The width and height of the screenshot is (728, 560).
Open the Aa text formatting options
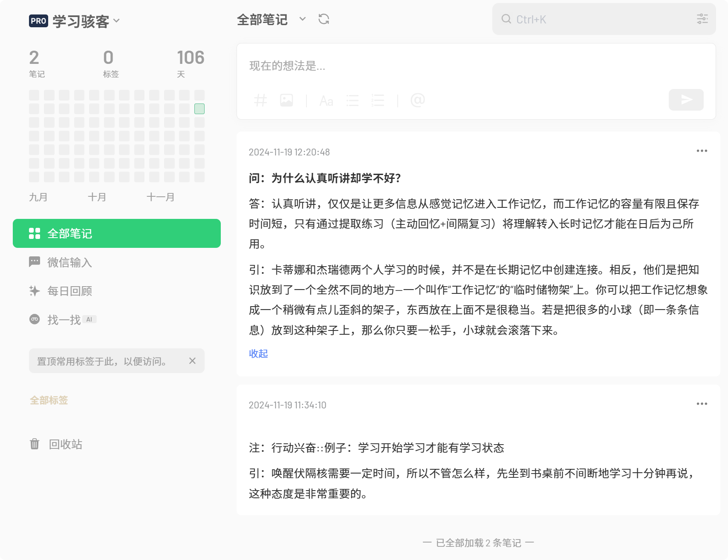point(326,101)
